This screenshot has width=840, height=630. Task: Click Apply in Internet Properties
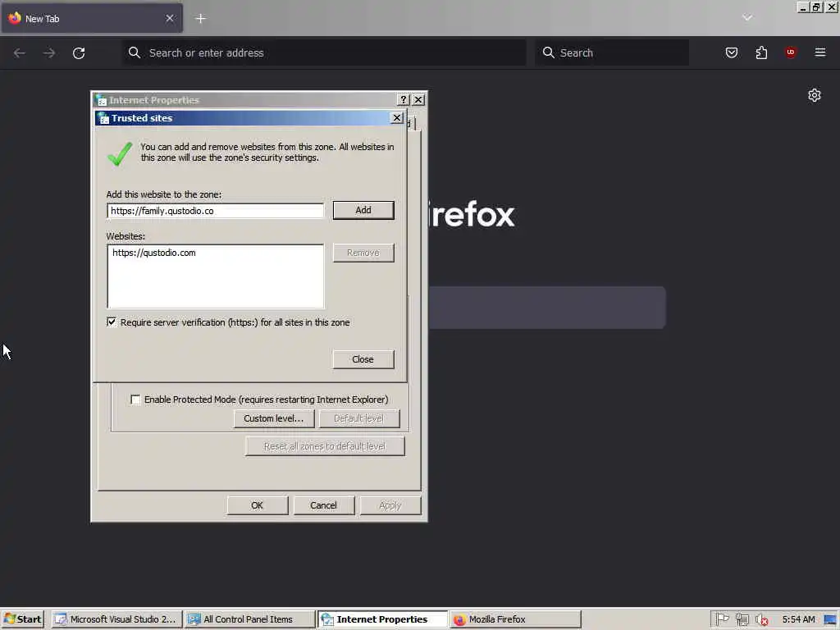click(390, 505)
